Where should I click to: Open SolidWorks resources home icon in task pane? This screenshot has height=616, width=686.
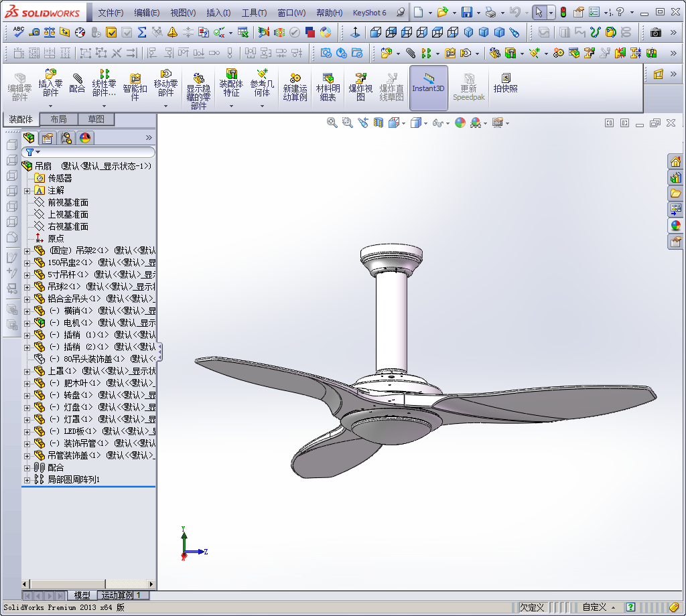click(675, 162)
